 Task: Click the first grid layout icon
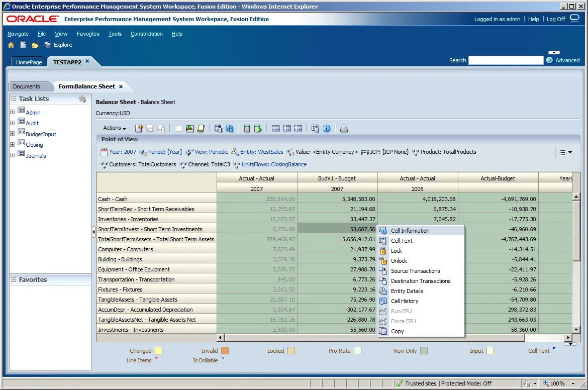(x=275, y=129)
